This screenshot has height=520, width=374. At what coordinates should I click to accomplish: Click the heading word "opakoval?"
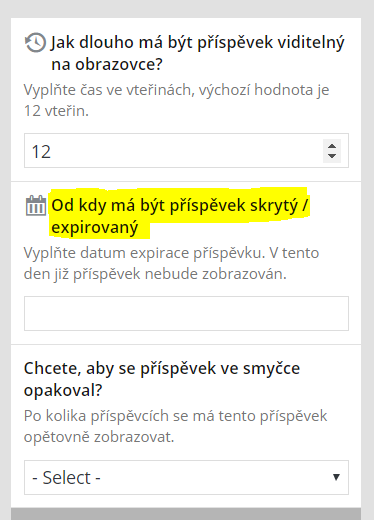[63, 390]
